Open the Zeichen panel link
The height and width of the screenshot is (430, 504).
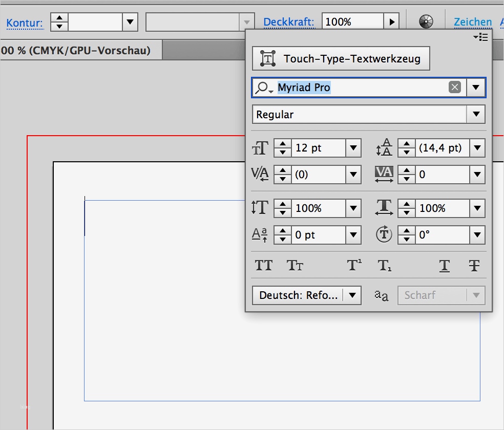coord(472,22)
